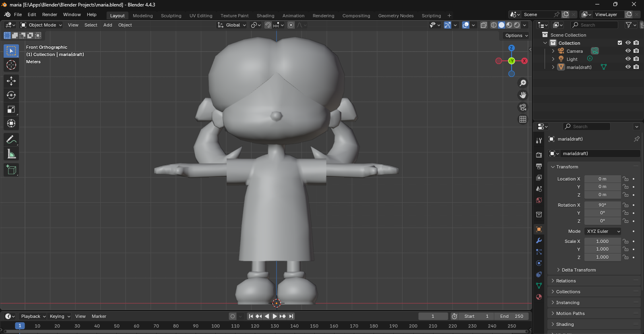Screen dimensions: 644x334
Task: Hide Light in viewport via eye icon
Action: 628,59
